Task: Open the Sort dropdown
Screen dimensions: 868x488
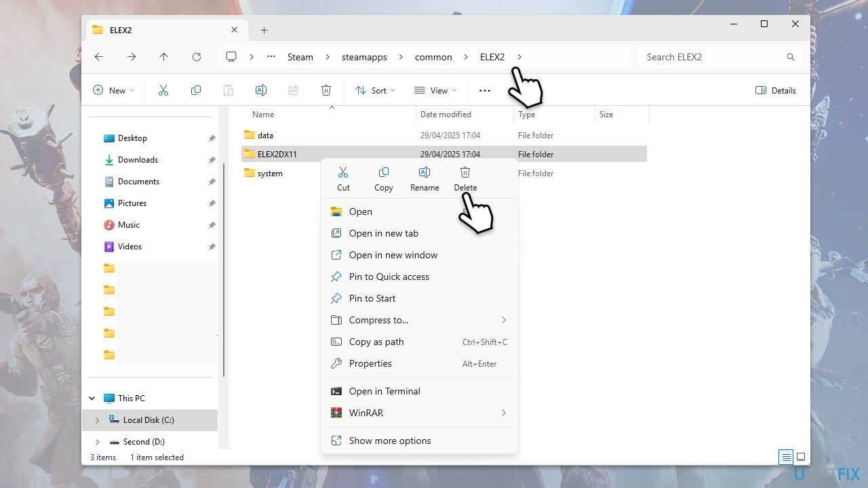Action: pyautogui.click(x=375, y=90)
